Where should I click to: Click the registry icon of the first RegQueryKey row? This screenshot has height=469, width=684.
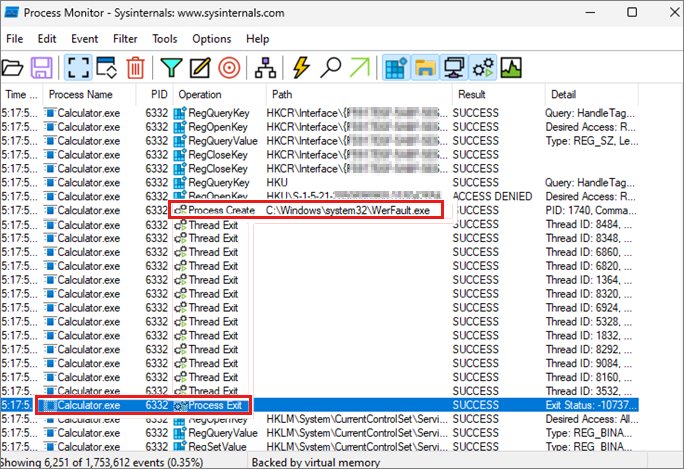click(180, 113)
